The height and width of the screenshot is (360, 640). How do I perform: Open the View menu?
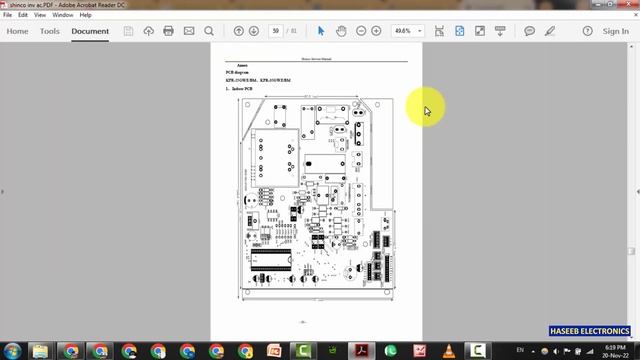pyautogui.click(x=40, y=15)
